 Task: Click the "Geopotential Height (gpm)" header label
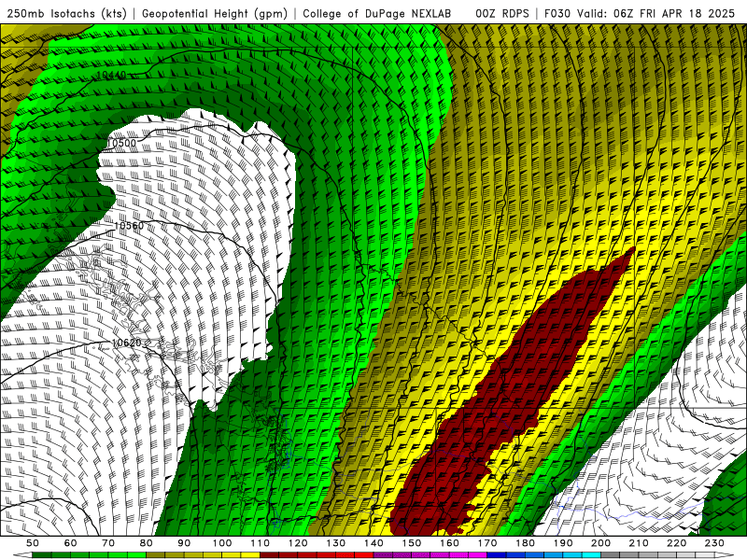(215, 13)
